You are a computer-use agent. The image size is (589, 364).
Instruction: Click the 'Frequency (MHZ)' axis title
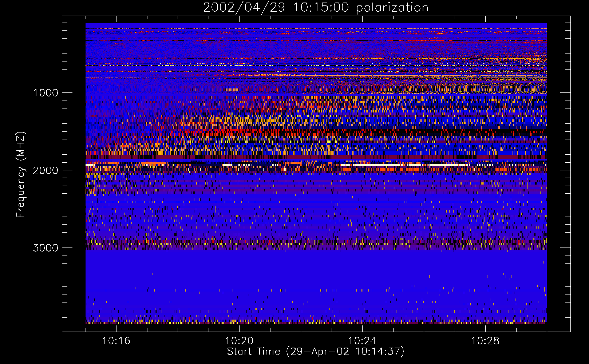[x=21, y=175]
